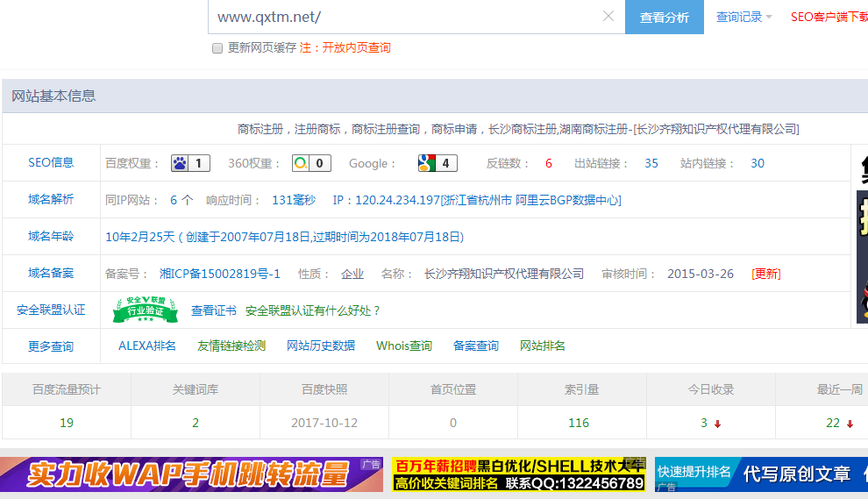Click the 今日收录 value 3
This screenshot has width=868, height=499.
click(x=704, y=423)
